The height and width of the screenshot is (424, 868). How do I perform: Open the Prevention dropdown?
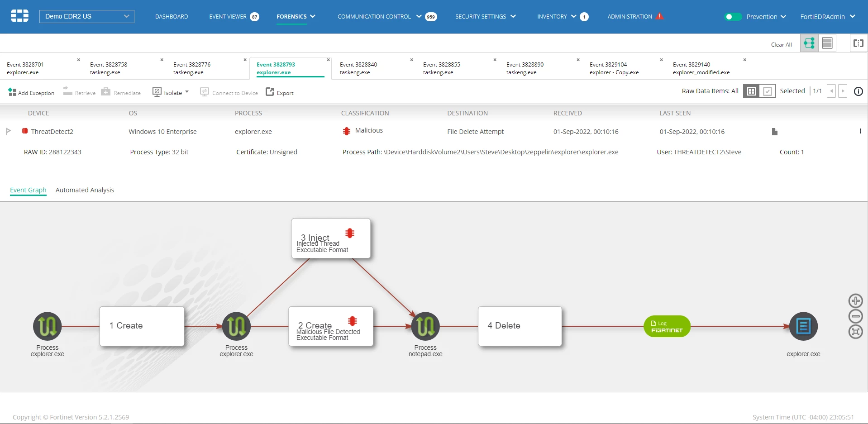tap(766, 17)
